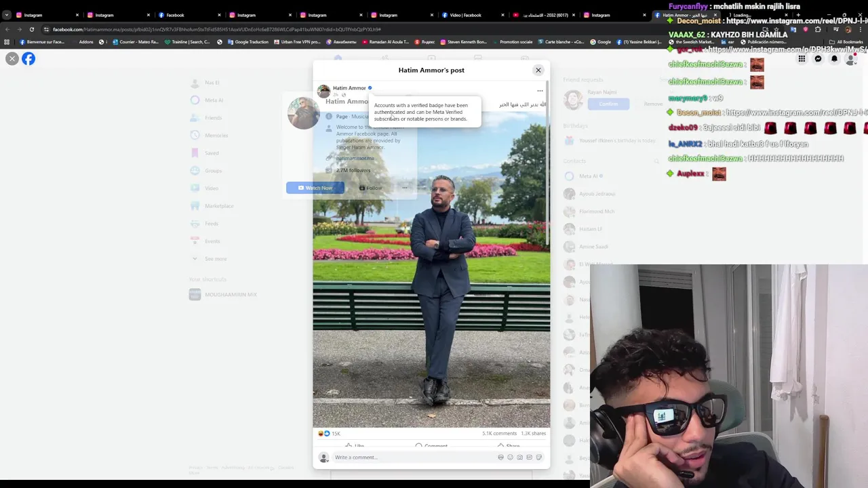868x488 pixels.
Task: Open the hatimammor.ma website link
Action: point(355,159)
